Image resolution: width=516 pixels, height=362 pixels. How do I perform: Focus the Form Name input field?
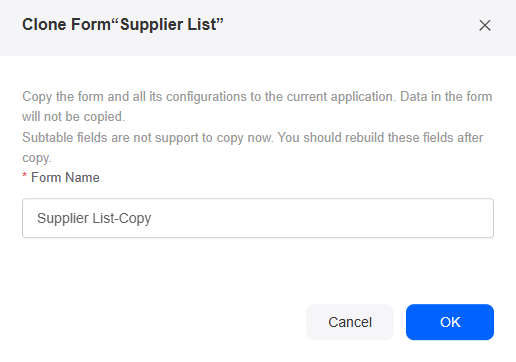(x=258, y=218)
